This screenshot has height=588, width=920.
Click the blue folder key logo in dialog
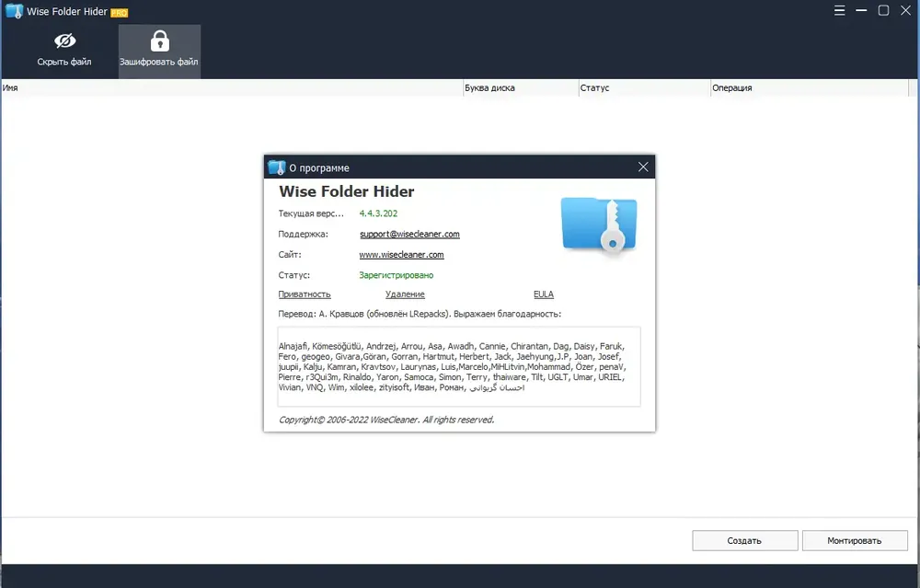point(599,225)
